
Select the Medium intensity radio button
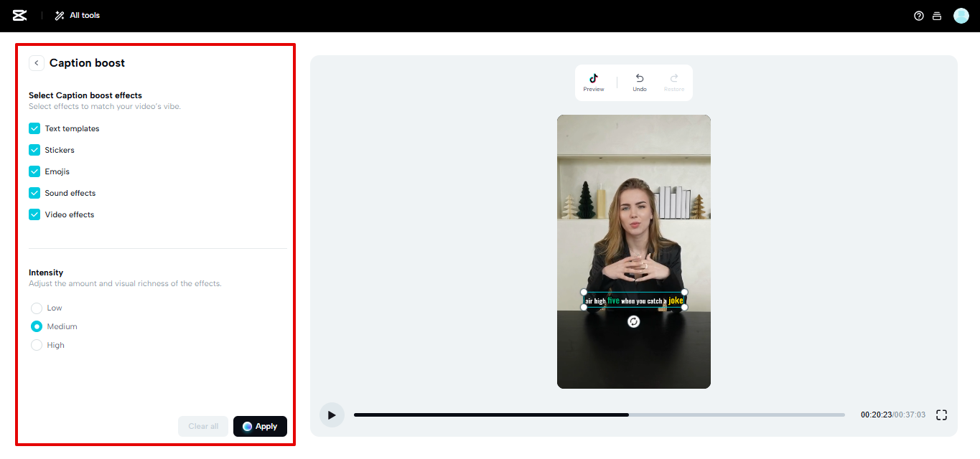[x=36, y=326]
